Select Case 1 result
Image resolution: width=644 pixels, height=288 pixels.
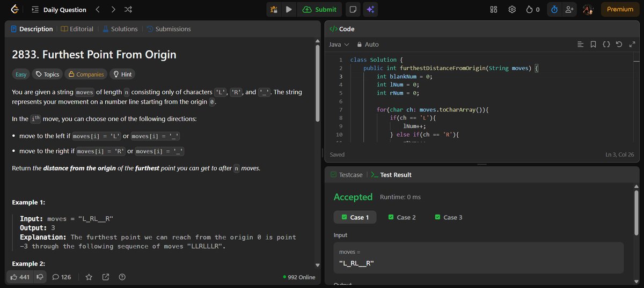[x=355, y=217]
